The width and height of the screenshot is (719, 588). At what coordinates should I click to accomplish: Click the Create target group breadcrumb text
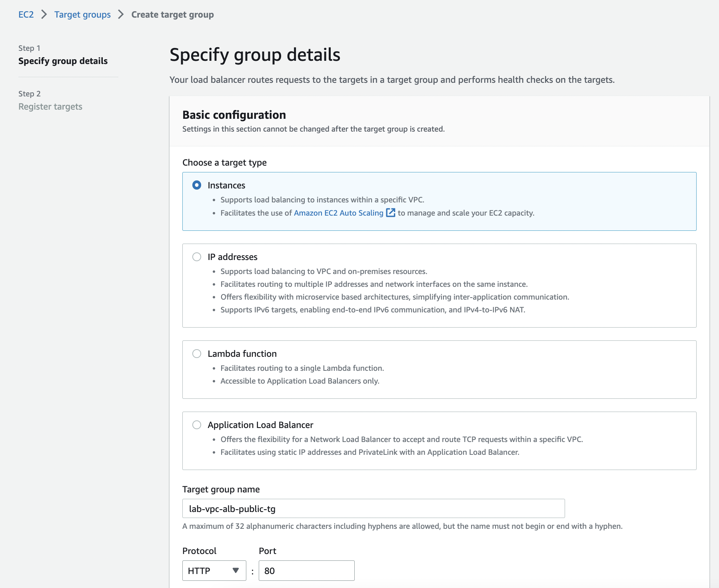(172, 15)
